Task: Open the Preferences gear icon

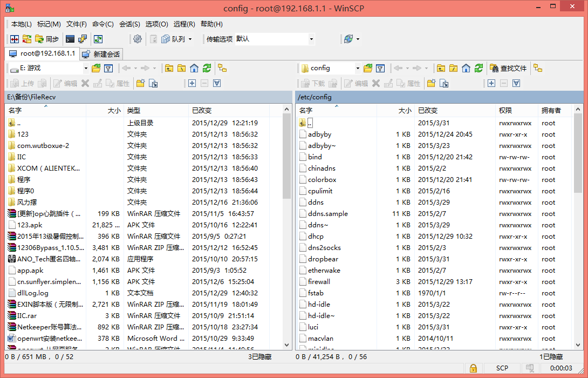Action: point(138,39)
